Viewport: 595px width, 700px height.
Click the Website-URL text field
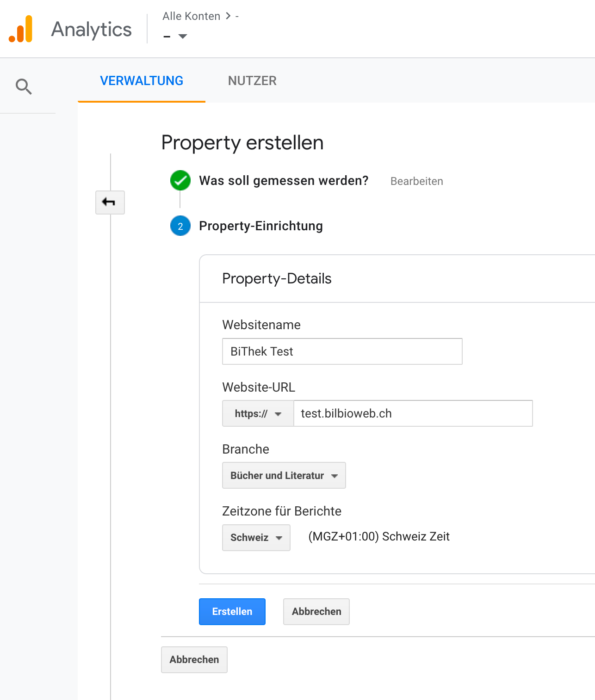[x=413, y=413]
